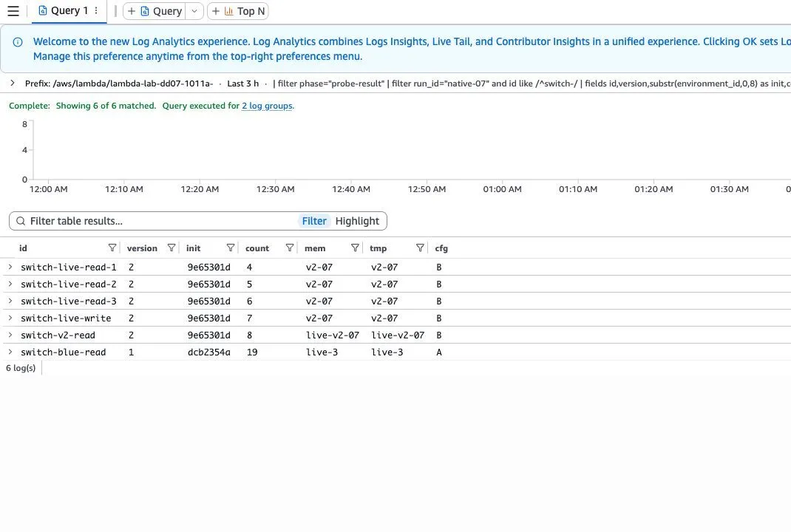Viewport: 791px width, 532px height.
Task: Select Filter mode for table search
Action: tap(313, 221)
